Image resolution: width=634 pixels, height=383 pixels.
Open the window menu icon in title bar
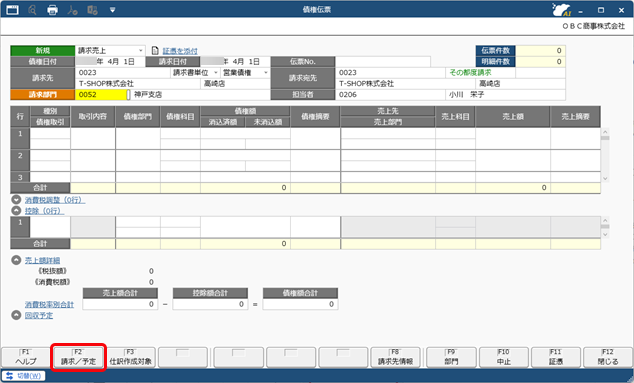(x=12, y=9)
